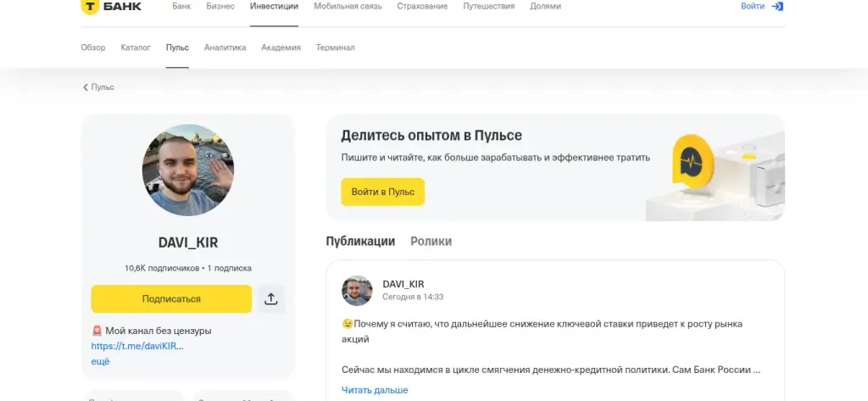Open the Страхование menu item
Image resolution: width=868 pixels, height=401 pixels.
point(422,7)
